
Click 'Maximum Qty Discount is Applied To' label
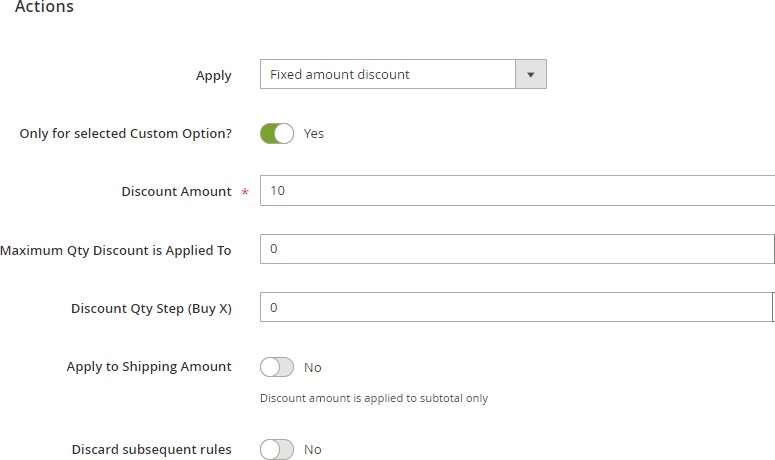[116, 250]
